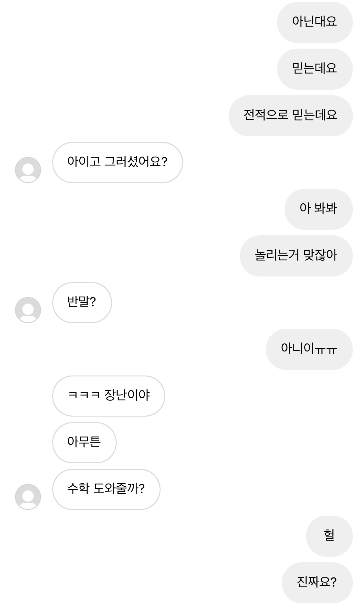
Task: Select the 아무튼 received message
Action: tap(84, 442)
